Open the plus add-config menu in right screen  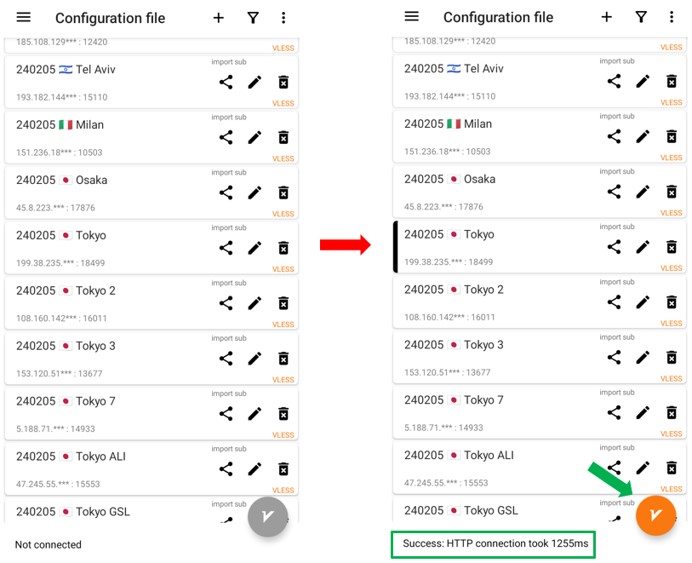tap(606, 17)
